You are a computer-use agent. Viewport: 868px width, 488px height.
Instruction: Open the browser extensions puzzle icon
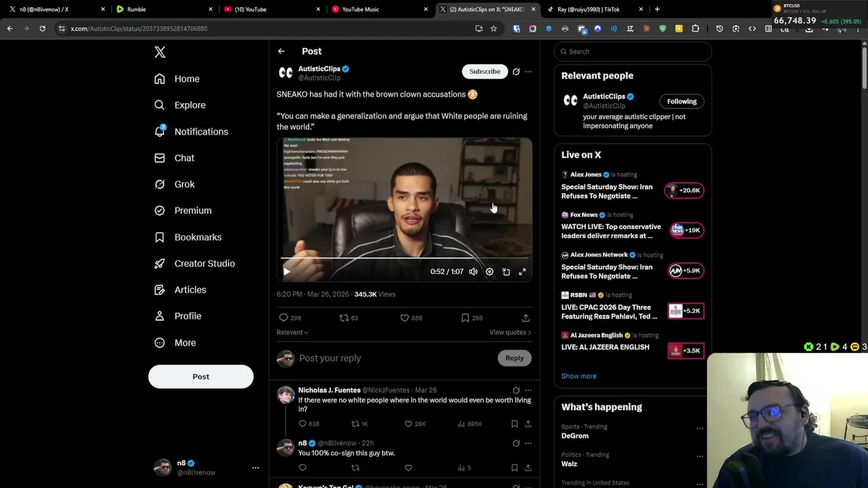695,28
